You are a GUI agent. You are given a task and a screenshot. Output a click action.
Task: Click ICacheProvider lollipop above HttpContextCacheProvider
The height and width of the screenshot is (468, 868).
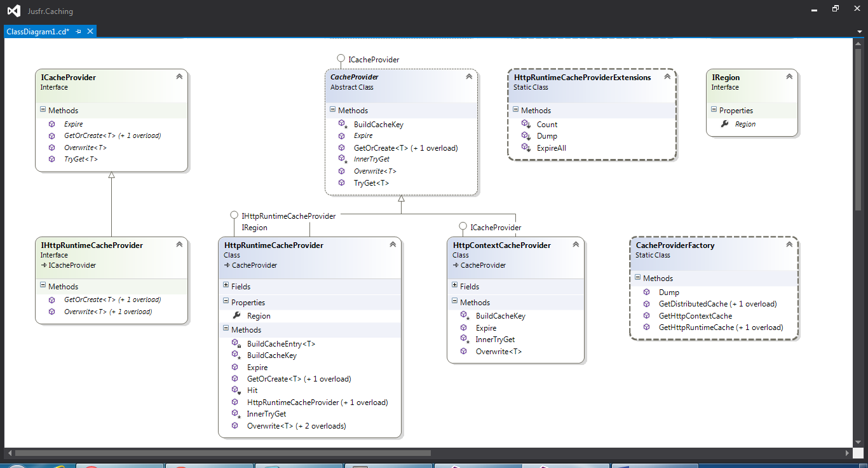463,226
